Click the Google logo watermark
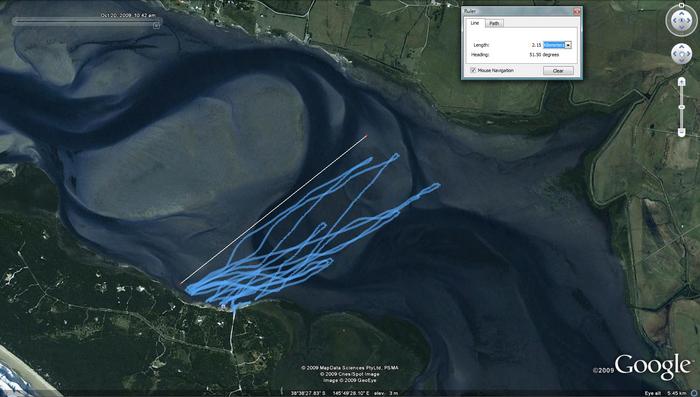 click(652, 366)
